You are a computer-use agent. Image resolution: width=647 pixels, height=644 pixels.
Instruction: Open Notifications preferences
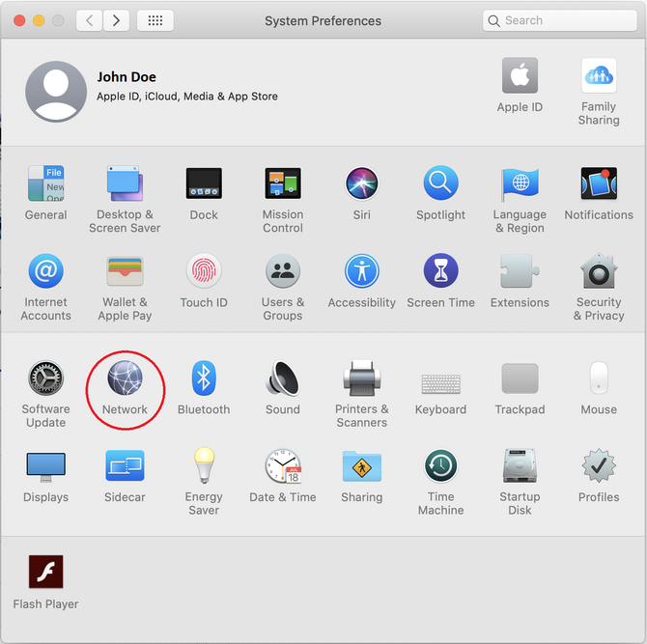pos(599,183)
